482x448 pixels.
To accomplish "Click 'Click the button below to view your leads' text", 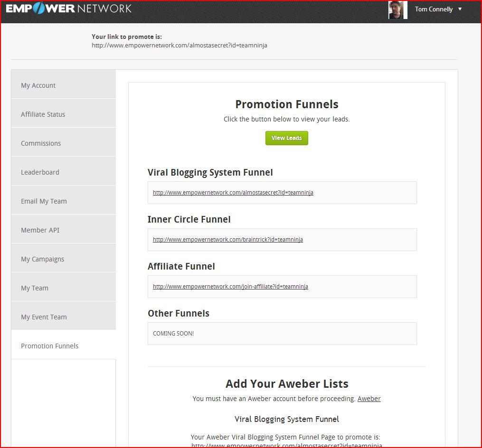I will pos(286,119).
